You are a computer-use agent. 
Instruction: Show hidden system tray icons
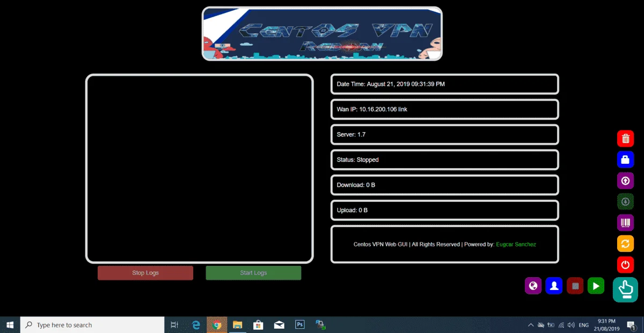click(531, 325)
